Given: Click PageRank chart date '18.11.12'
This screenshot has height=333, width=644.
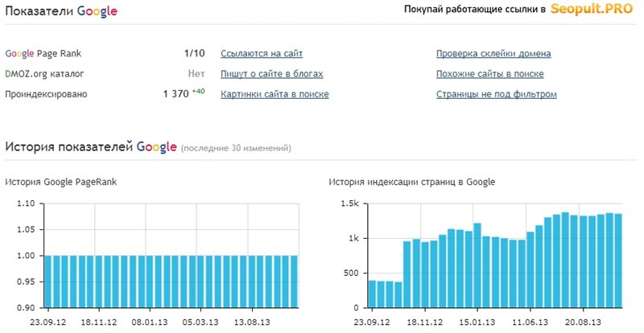Looking at the screenshot, I should point(98,322).
